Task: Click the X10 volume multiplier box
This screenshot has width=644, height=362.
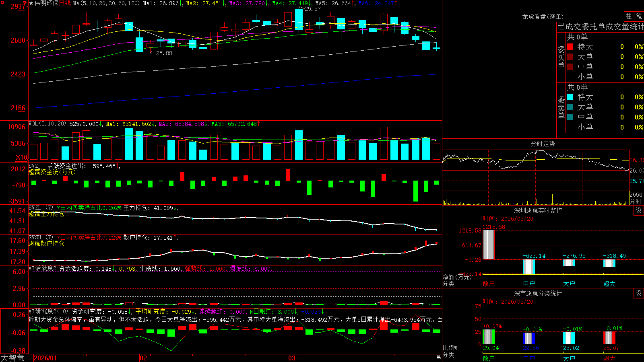Action: pos(21,157)
